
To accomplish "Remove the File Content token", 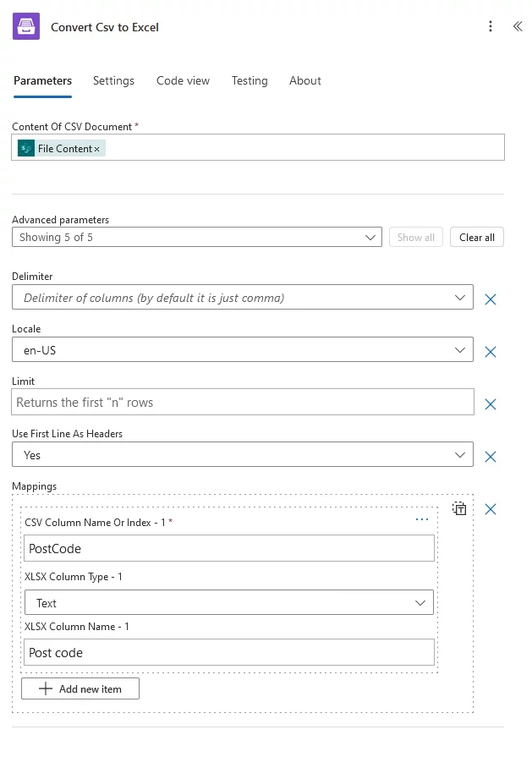I will pos(97,149).
